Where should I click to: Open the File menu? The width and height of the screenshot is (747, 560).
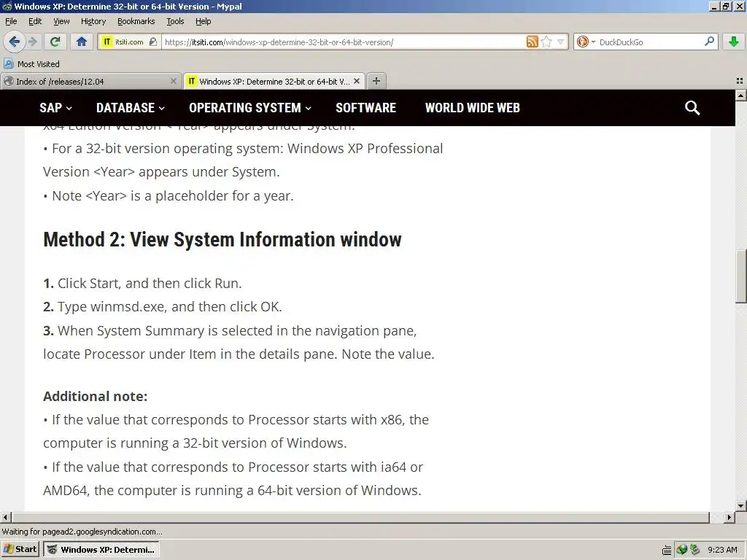(11, 21)
